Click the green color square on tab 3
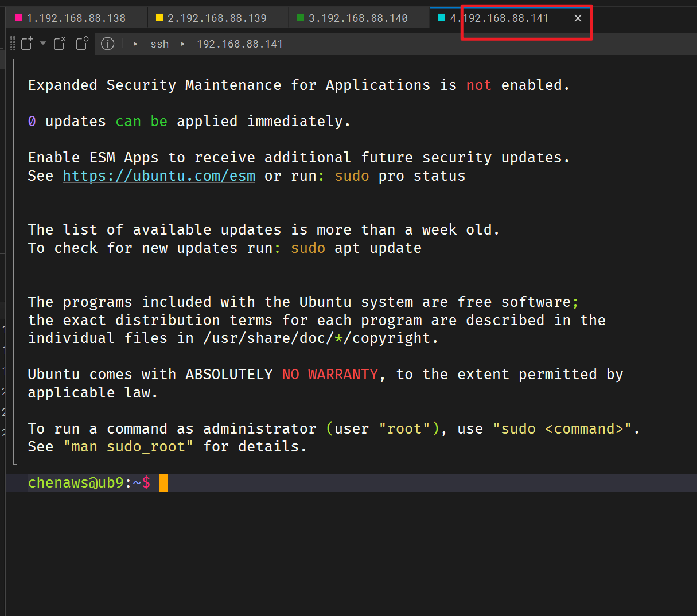The image size is (697, 616). 301,18
